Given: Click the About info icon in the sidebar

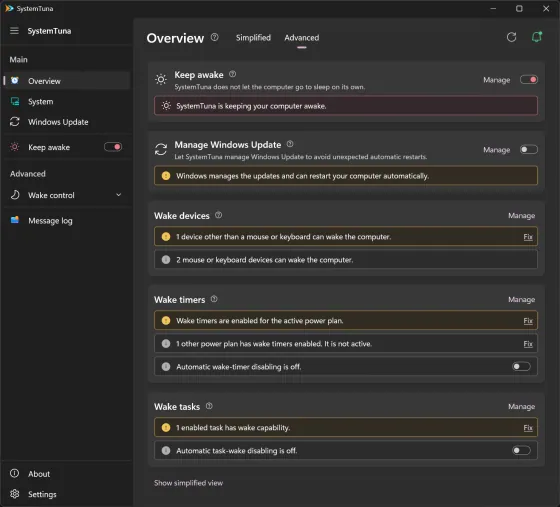Looking at the screenshot, I should tap(14, 473).
